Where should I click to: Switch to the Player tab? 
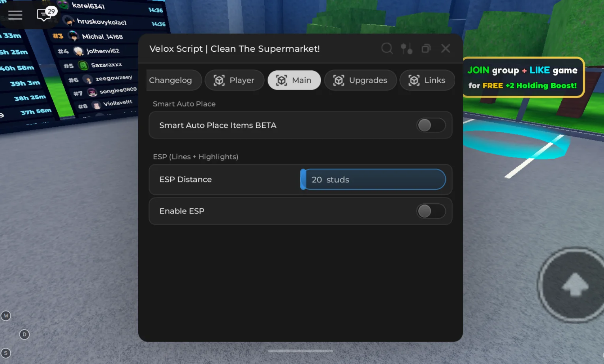click(234, 80)
